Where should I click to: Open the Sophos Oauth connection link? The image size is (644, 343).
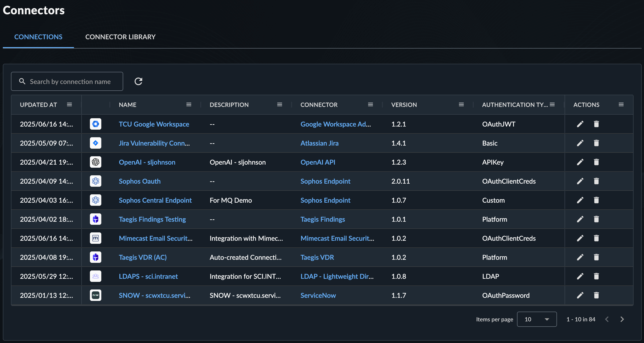pos(140,181)
